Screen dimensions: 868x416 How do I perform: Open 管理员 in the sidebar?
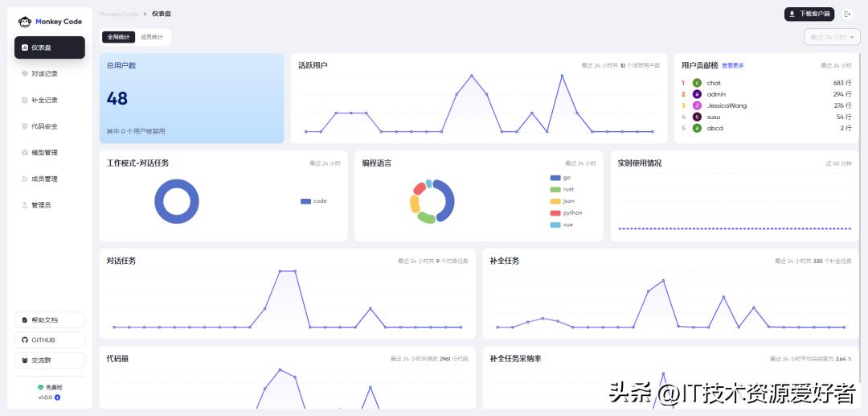point(50,205)
